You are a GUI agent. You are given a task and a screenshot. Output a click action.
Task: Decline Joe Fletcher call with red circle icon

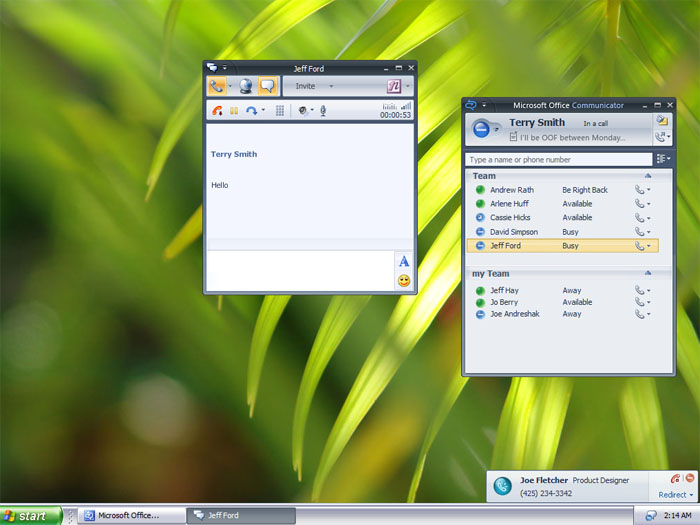(690, 478)
